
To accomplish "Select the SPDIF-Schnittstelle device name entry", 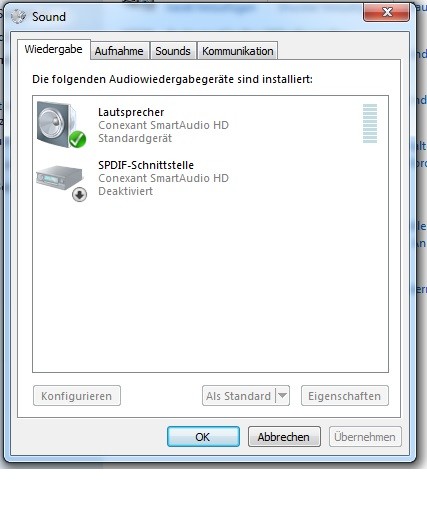I will click(x=146, y=165).
